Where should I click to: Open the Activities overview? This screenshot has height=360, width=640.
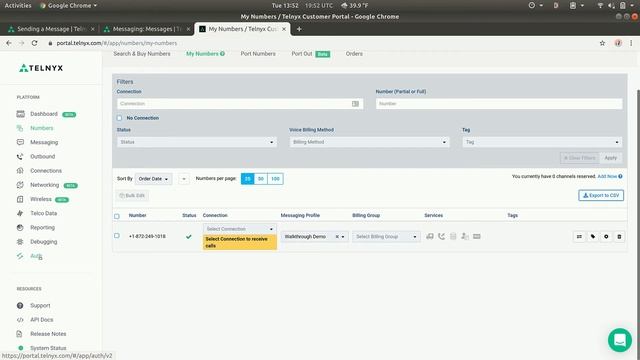click(x=18, y=5)
